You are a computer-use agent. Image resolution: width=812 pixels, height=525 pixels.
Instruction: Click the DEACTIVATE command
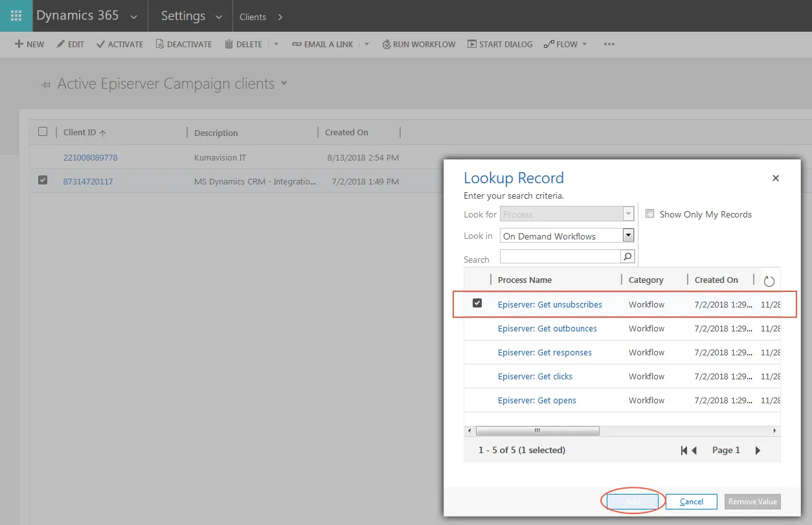coord(183,44)
